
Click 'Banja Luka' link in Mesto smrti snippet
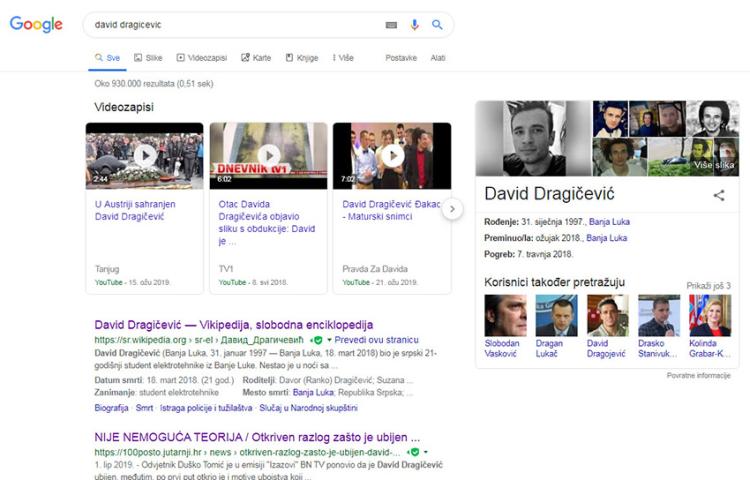pos(313,393)
